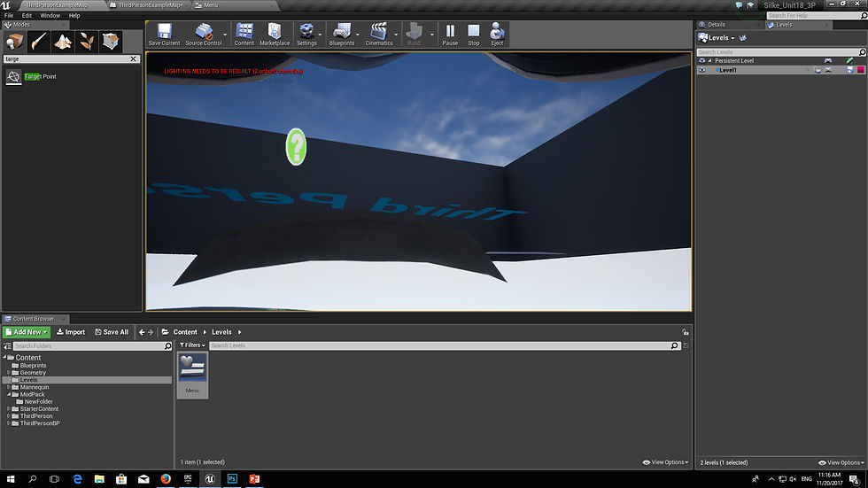Select the Menu level asset thumbnail
This screenshot has height=488, width=868.
click(192, 375)
